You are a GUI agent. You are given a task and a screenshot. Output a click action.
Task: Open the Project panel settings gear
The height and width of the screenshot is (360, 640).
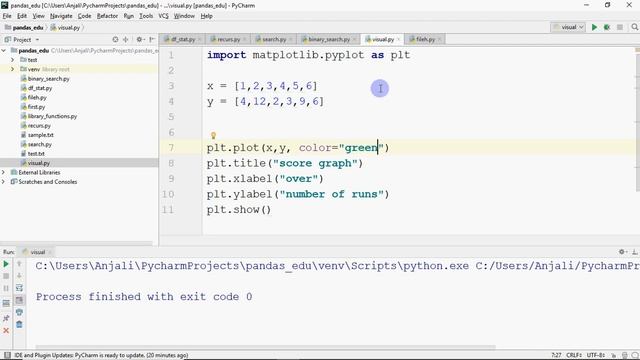[x=139, y=40]
